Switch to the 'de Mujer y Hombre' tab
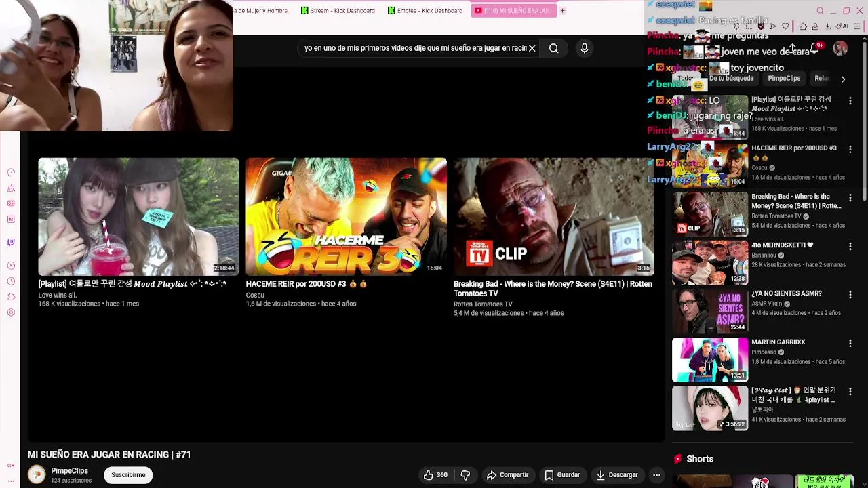The height and width of the screenshot is (488, 868). pos(262,10)
